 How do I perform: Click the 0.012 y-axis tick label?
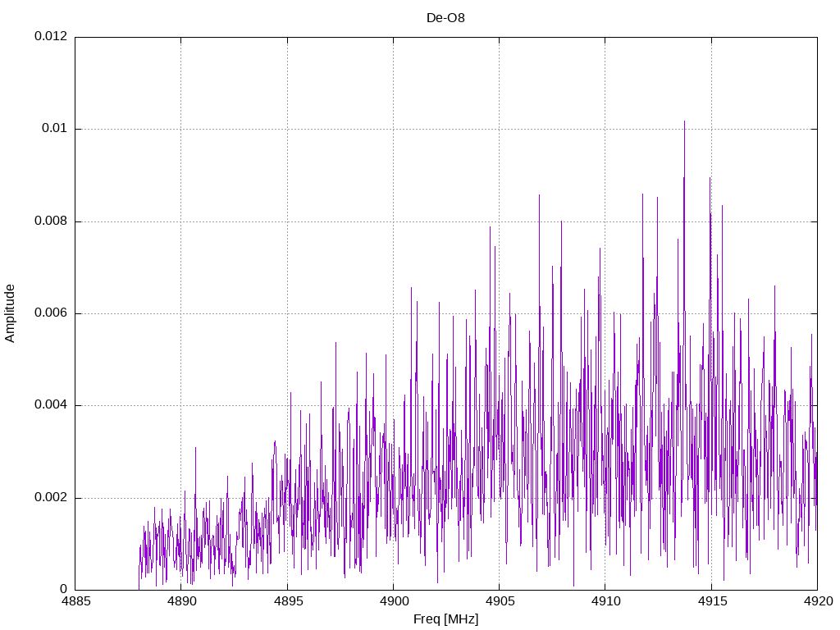click(x=52, y=36)
